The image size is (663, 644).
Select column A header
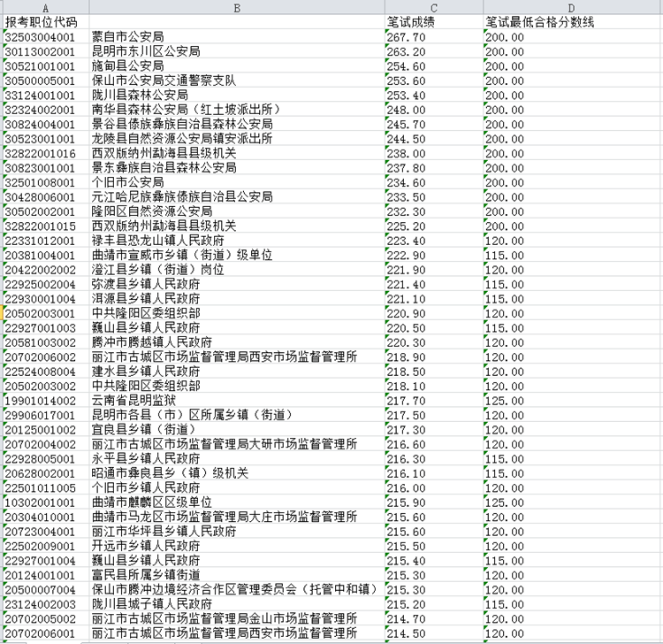pos(46,7)
